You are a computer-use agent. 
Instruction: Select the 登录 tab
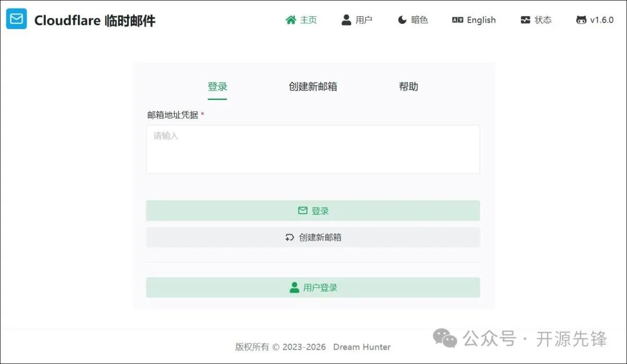click(x=217, y=86)
